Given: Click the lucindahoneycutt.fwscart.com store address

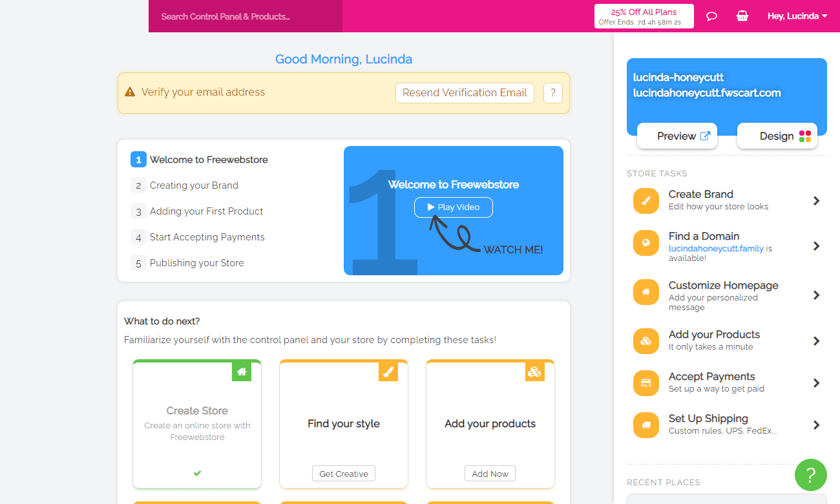Looking at the screenshot, I should click(x=707, y=93).
